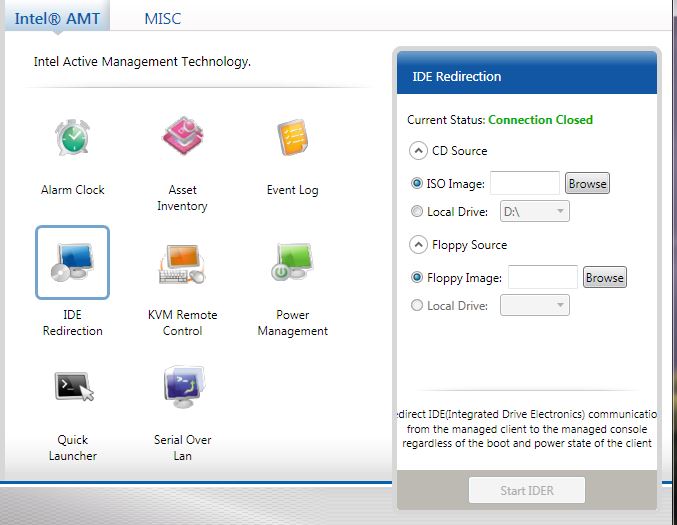Click the KVM Remote Control label
677x525 pixels.
tap(182, 323)
